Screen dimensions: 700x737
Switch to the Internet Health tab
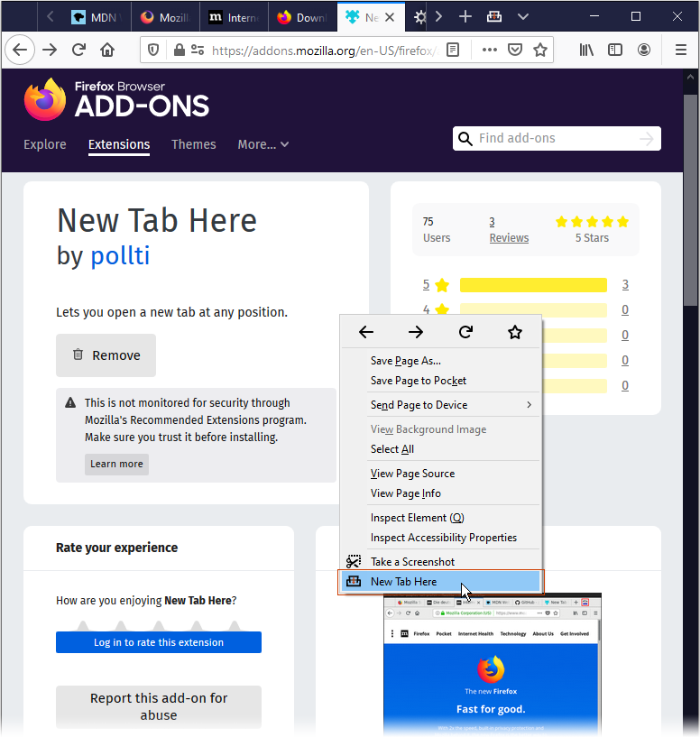pyautogui.click(x=235, y=17)
